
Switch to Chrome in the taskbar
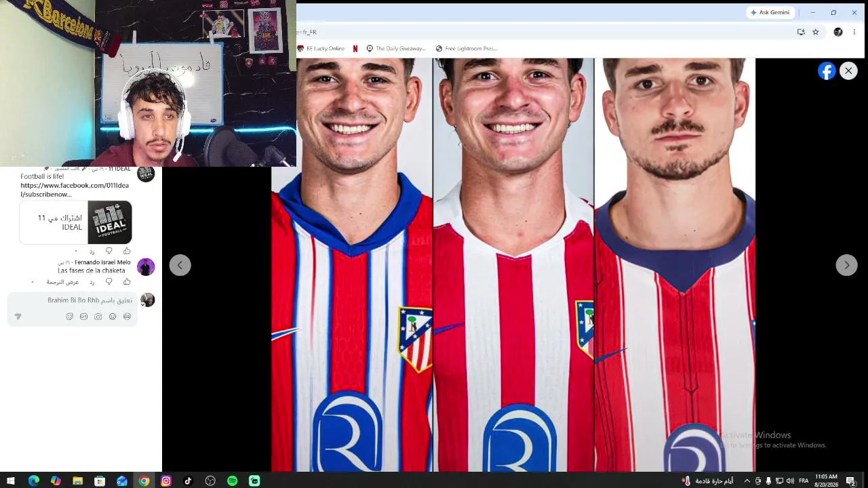click(144, 481)
